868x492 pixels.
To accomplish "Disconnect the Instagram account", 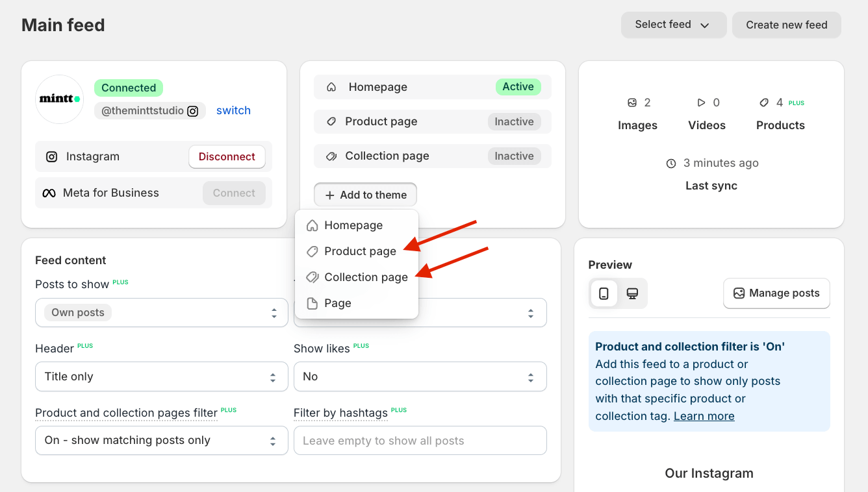I will click(x=227, y=156).
